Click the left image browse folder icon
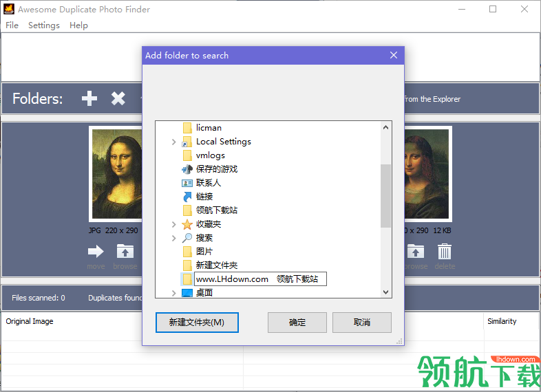 (x=125, y=251)
